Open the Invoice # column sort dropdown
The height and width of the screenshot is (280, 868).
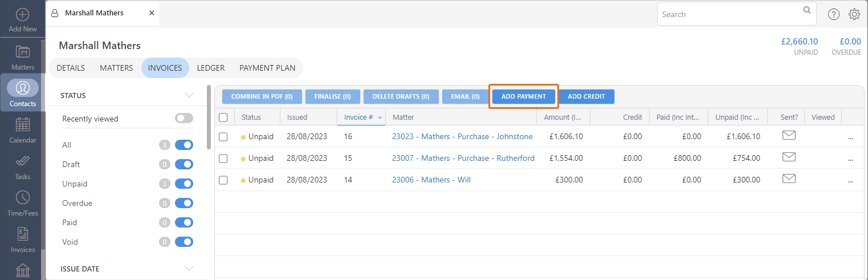pos(380,117)
